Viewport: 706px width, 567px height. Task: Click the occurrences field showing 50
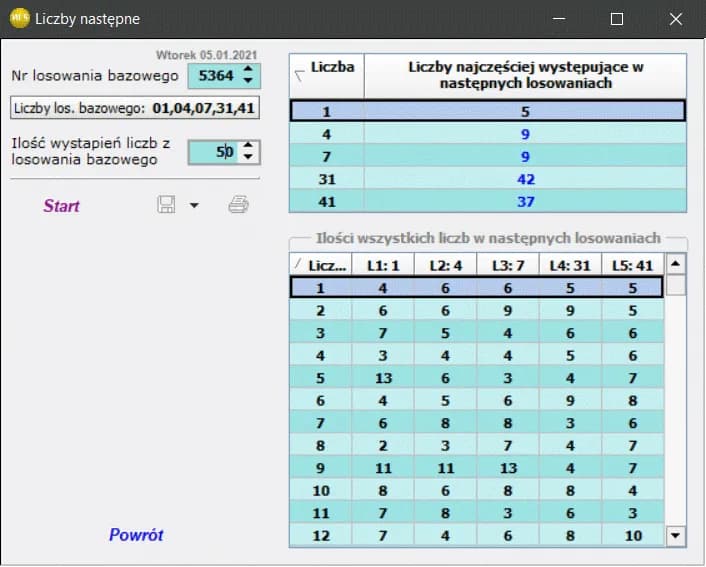click(x=214, y=152)
